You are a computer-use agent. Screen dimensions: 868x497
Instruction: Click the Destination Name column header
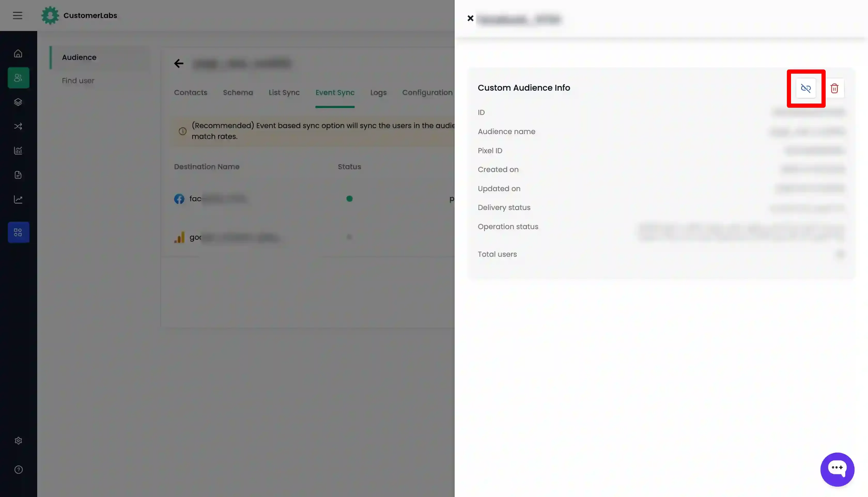point(207,167)
